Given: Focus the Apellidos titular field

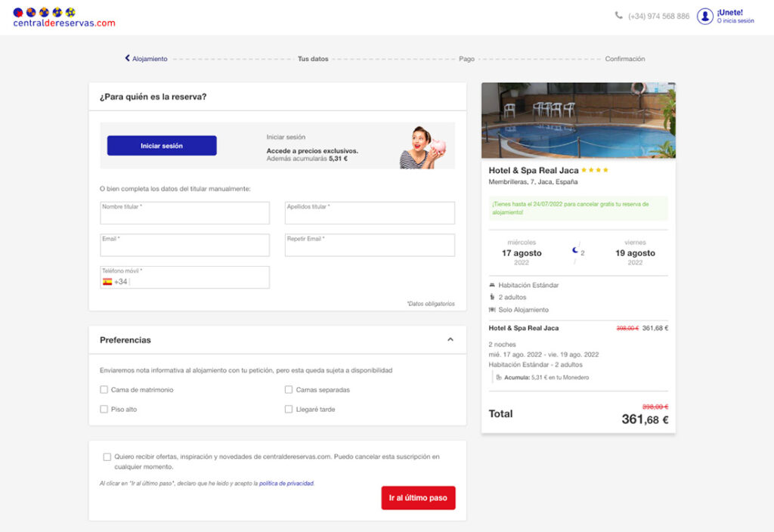Looking at the screenshot, I should click(x=370, y=212).
